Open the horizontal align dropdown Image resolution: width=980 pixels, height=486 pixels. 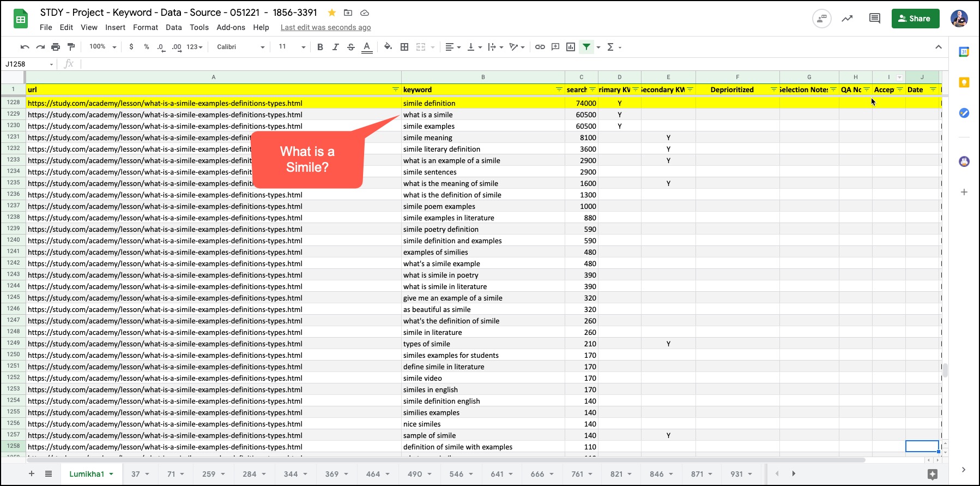tap(453, 47)
